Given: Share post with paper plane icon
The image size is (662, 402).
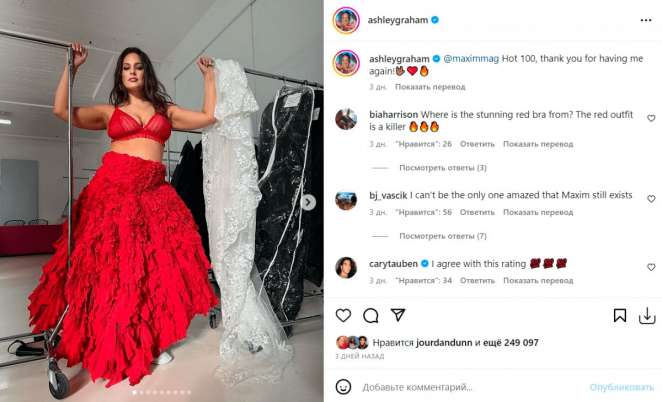Looking at the screenshot, I should point(398,315).
